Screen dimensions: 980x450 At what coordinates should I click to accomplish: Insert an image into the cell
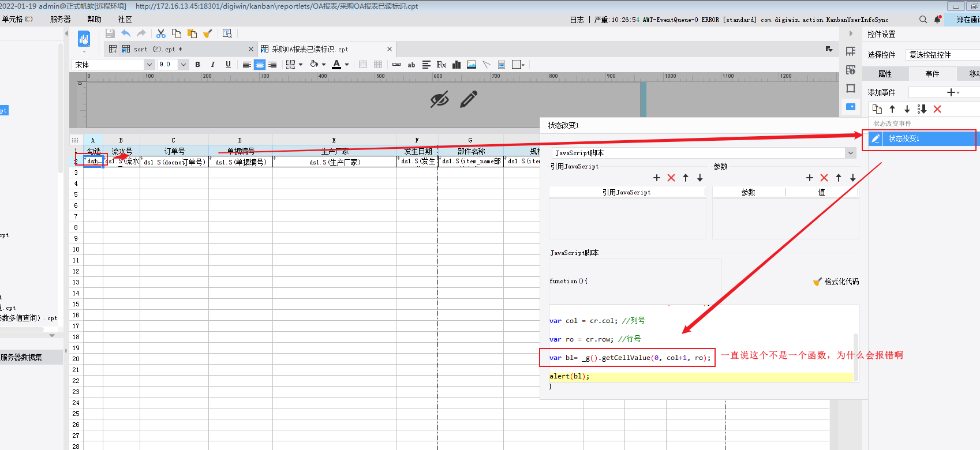pyautogui.click(x=472, y=65)
